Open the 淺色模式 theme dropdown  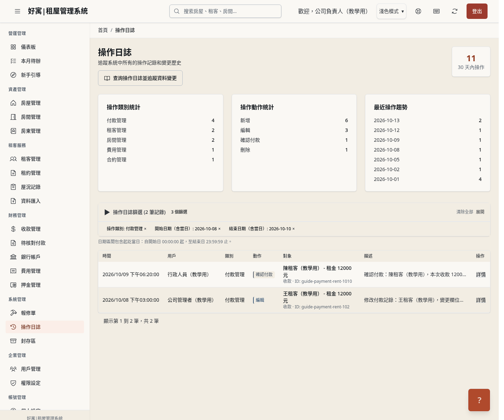point(391,11)
